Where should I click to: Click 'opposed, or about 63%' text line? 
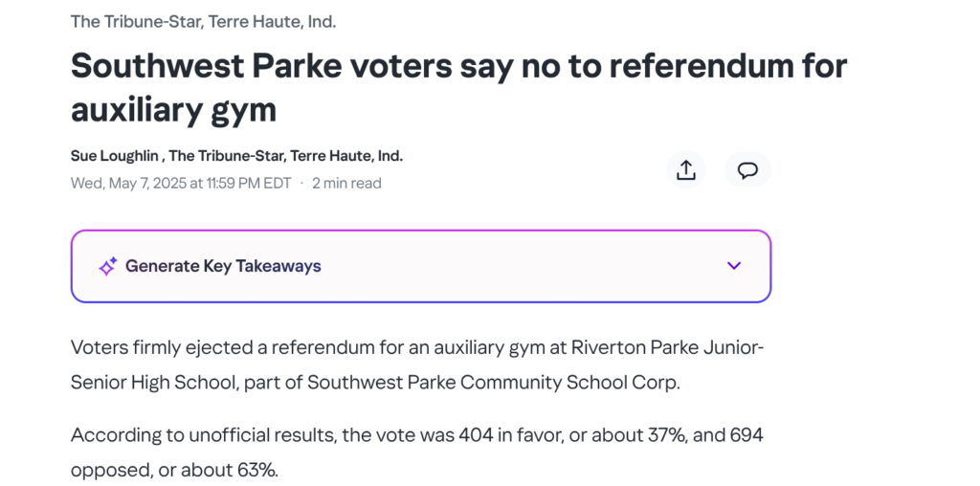174,471
